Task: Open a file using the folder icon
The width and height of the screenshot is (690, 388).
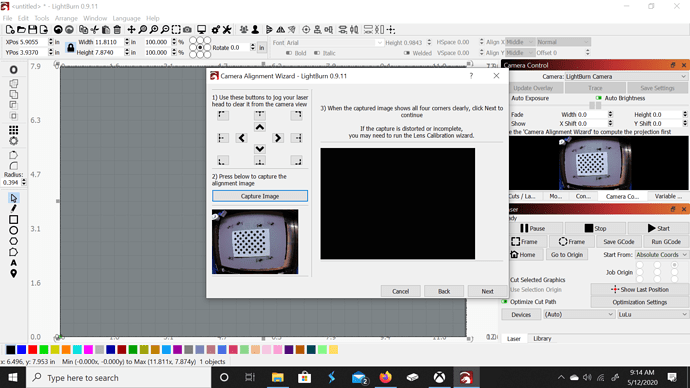Action: [21, 29]
